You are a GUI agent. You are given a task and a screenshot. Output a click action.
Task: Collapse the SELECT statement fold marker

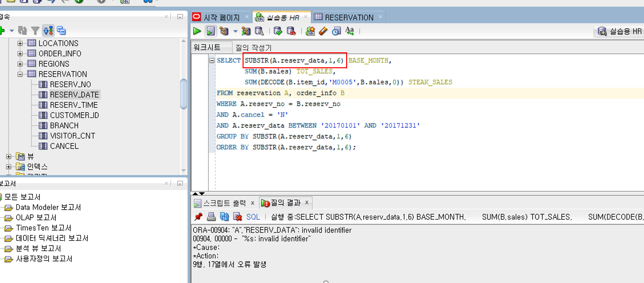(212, 60)
